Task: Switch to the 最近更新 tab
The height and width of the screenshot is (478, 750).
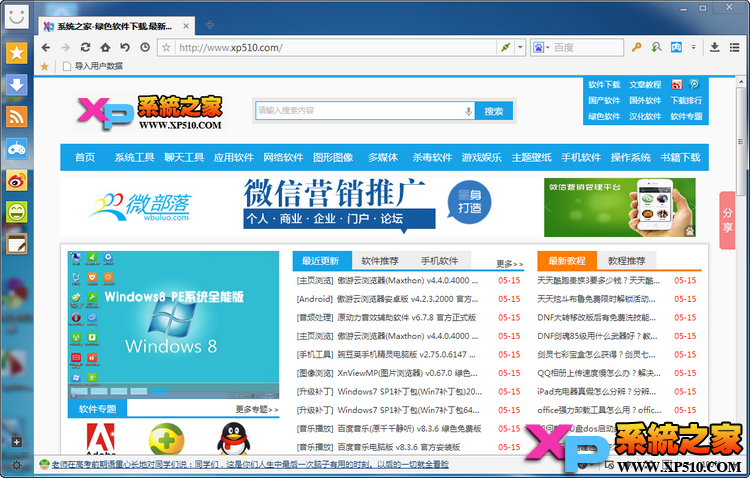Action: [x=322, y=261]
